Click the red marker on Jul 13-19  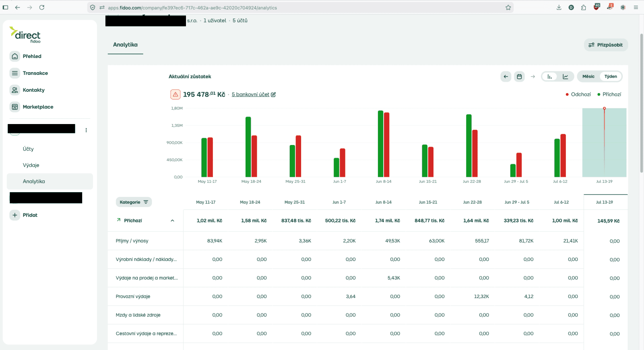[604, 108]
